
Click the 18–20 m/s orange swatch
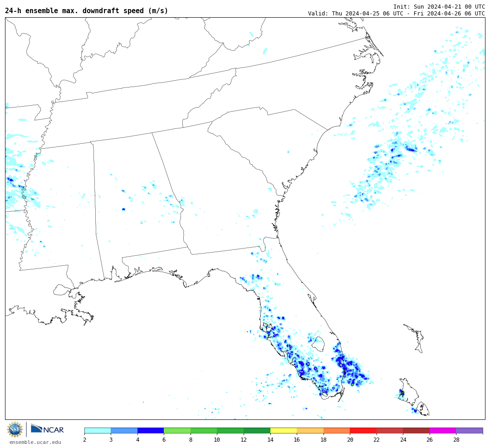click(x=337, y=430)
